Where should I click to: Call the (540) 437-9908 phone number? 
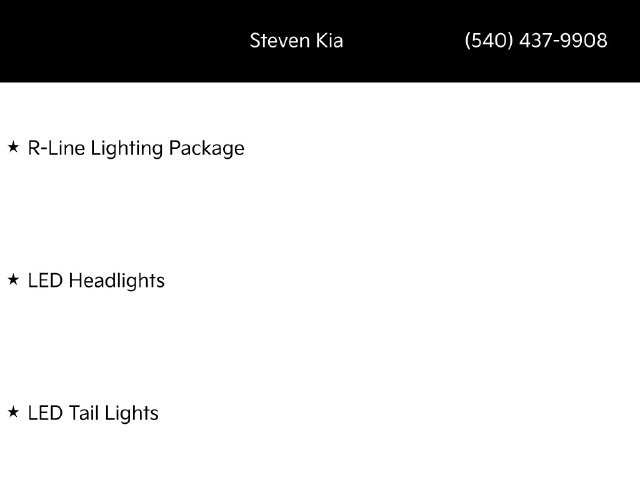[x=536, y=40]
